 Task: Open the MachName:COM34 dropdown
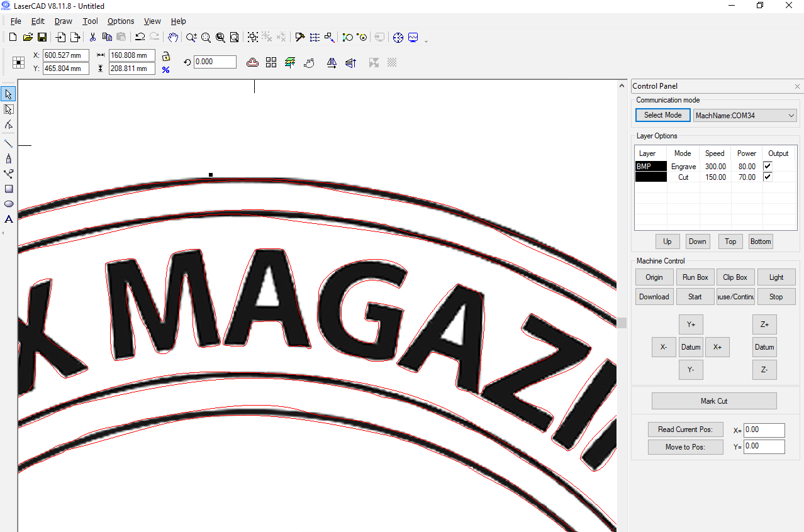(x=745, y=116)
